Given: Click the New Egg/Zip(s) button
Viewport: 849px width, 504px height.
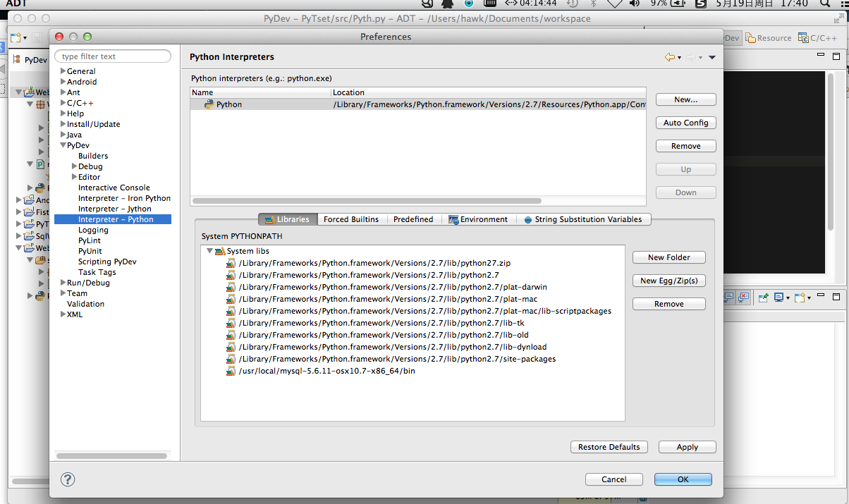Looking at the screenshot, I should [x=668, y=281].
